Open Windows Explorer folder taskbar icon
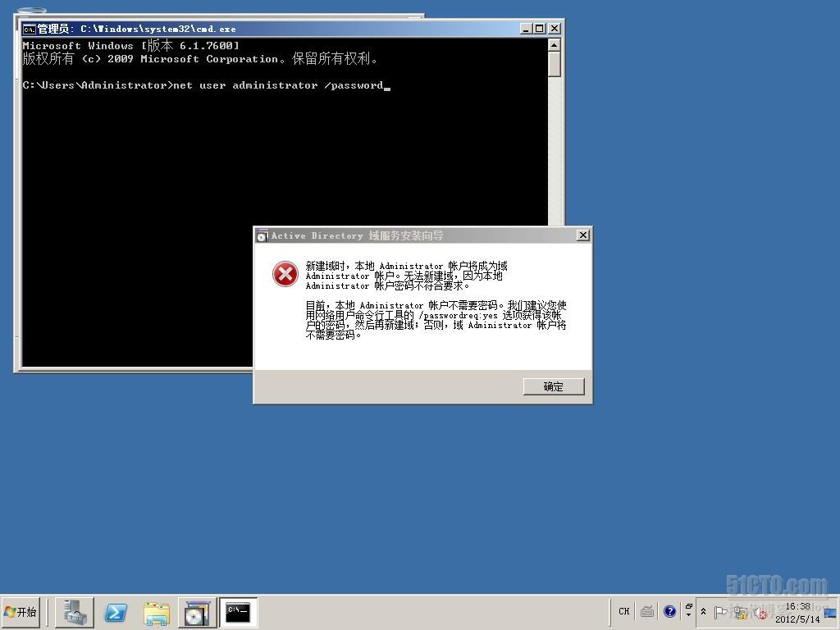Viewport: 840px width, 630px height. point(157,612)
